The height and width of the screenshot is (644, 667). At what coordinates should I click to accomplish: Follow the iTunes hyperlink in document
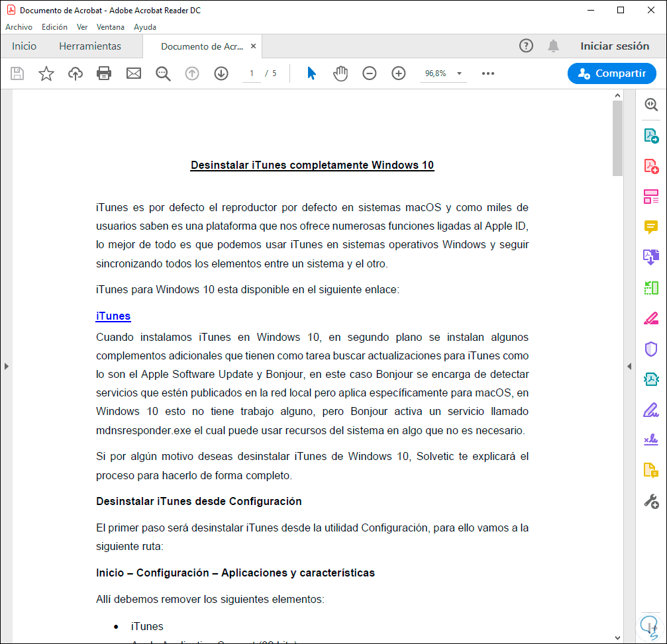click(x=113, y=316)
